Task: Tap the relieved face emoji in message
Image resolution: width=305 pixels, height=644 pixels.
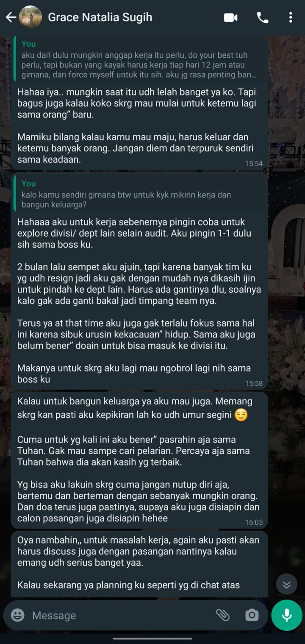Action: coord(241,415)
